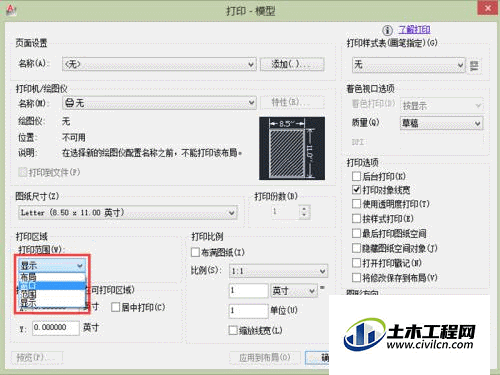The height and width of the screenshot is (375, 500).
Task: Toggle the 按样式打印(E) checkbox
Action: (356, 219)
